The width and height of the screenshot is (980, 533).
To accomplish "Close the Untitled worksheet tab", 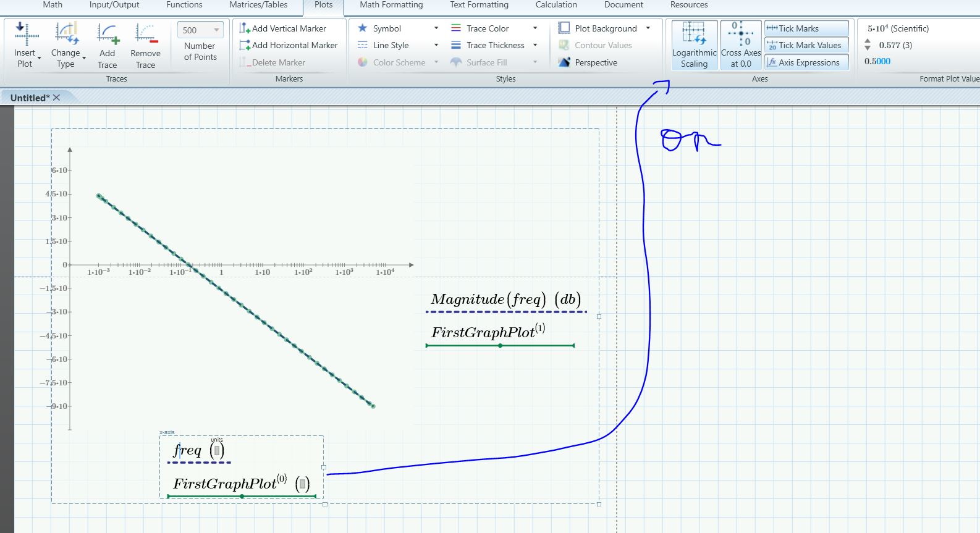I will pos(57,98).
